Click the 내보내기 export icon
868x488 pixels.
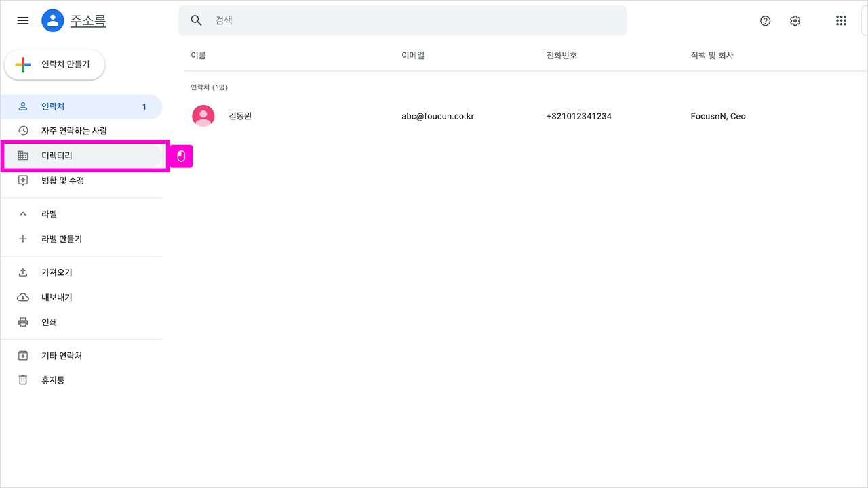pos(22,297)
